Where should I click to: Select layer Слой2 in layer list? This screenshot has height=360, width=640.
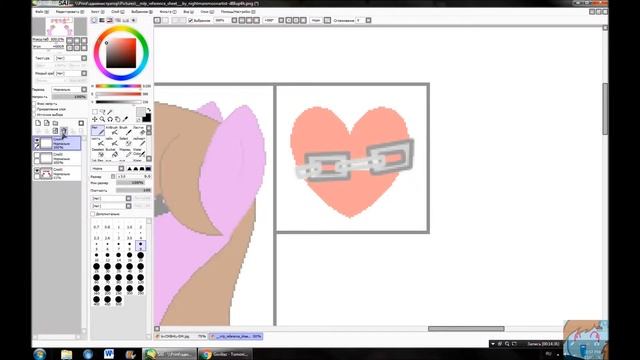click(x=57, y=158)
